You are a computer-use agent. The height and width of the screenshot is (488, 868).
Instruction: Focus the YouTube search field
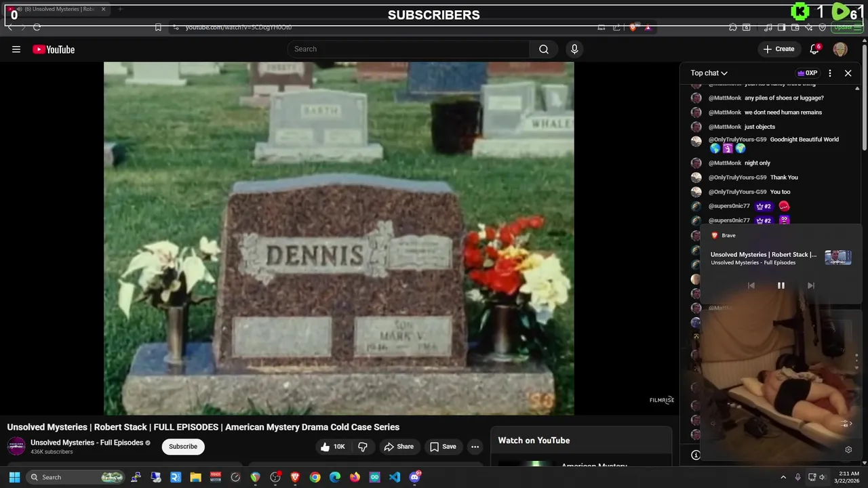[409, 49]
